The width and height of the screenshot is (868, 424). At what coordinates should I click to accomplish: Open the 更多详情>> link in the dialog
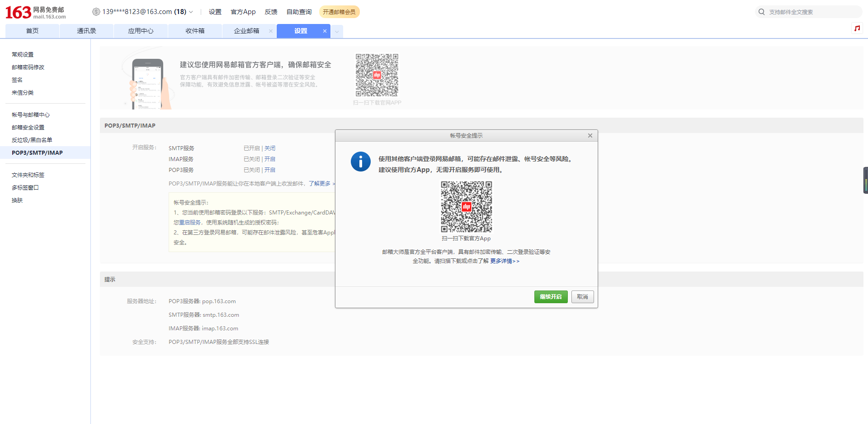click(505, 261)
